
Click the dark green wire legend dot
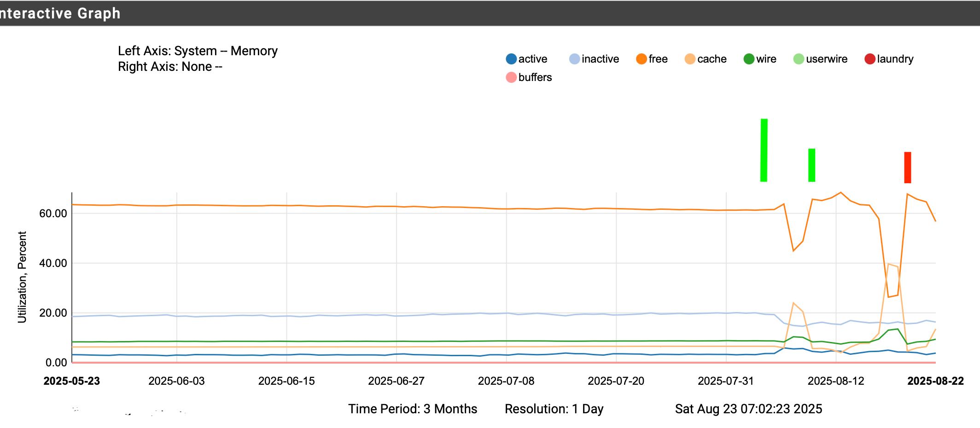748,59
